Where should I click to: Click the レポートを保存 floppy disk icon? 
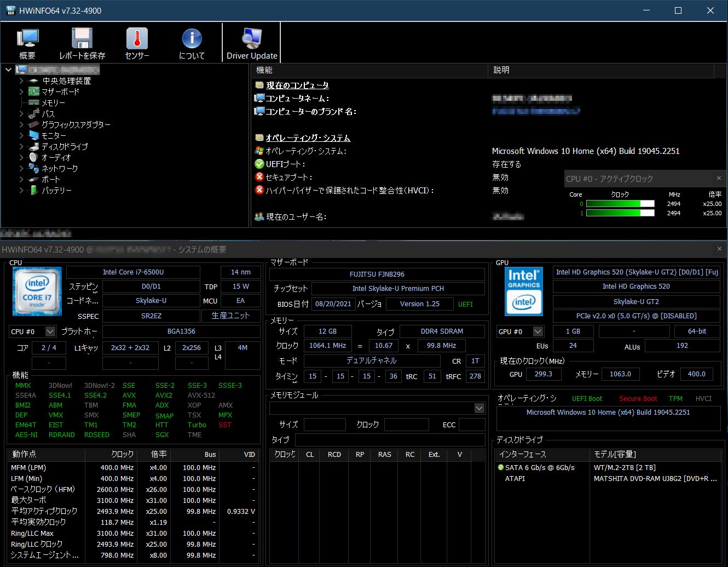point(82,38)
